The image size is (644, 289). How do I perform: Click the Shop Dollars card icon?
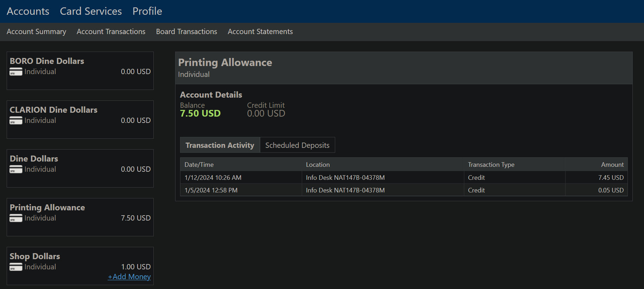tap(16, 267)
